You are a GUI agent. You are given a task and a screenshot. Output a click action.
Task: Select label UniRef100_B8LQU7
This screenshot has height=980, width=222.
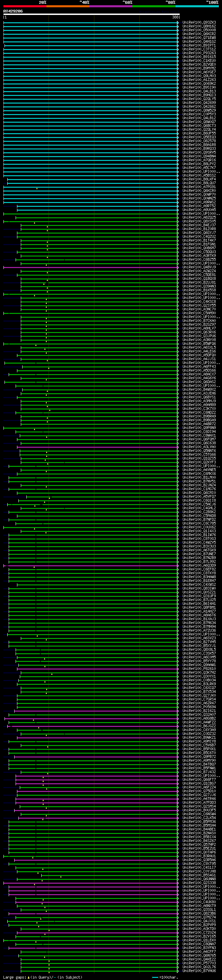point(199,183)
